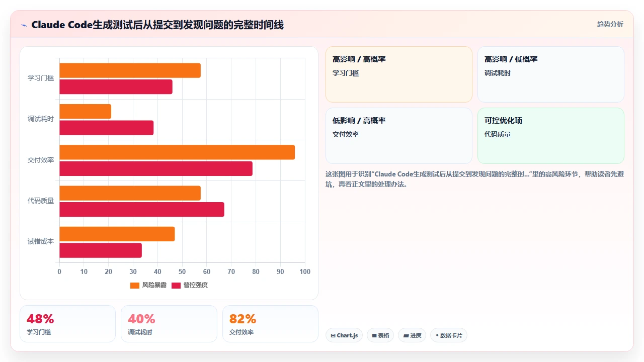This screenshot has width=644, height=362.
Task: Click the 代码质量 text in the green card
Action: pos(498,135)
